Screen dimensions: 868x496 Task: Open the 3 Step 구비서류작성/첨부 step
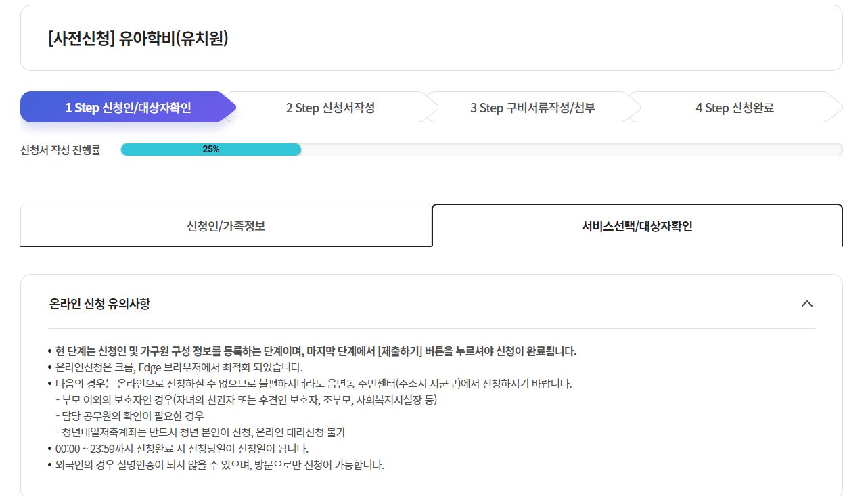[531, 106]
